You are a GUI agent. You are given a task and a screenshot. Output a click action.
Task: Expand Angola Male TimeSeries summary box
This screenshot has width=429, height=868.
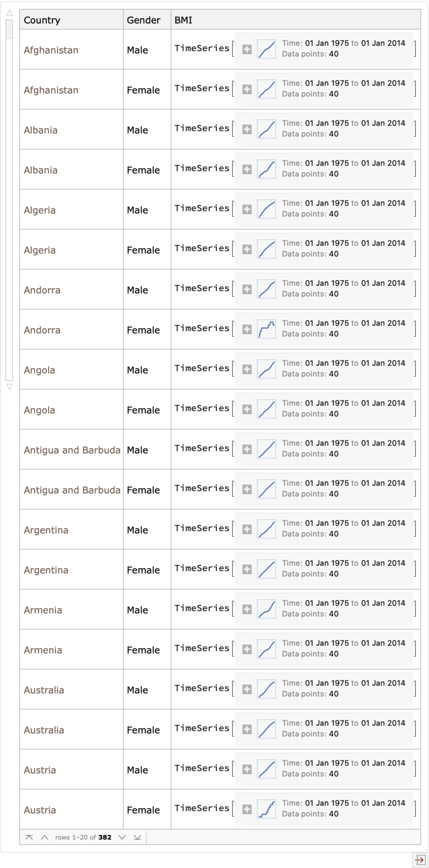[x=247, y=369]
